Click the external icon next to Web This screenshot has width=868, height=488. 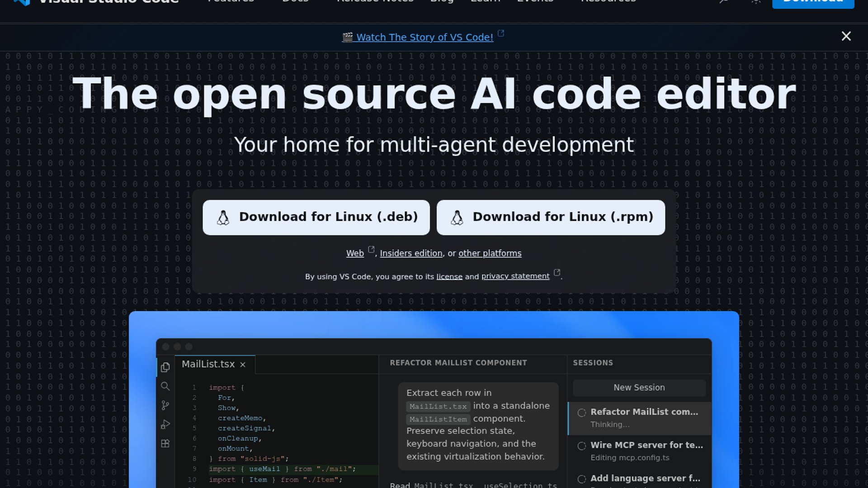click(x=371, y=249)
